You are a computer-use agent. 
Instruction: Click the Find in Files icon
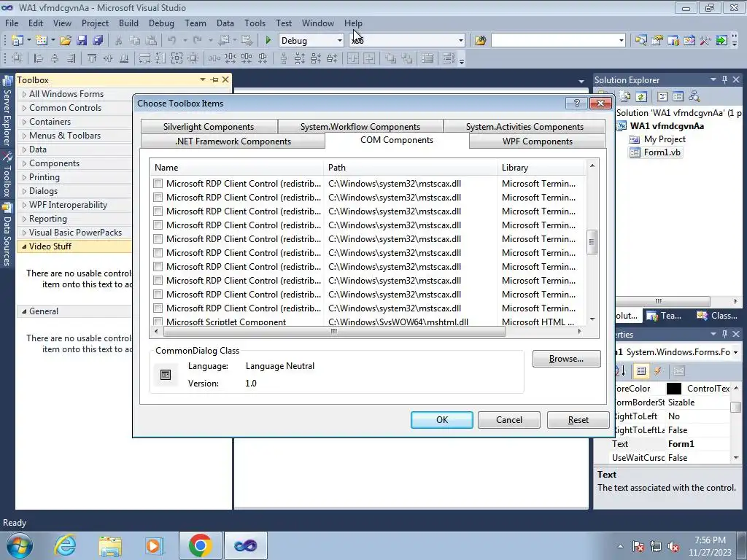480,41
